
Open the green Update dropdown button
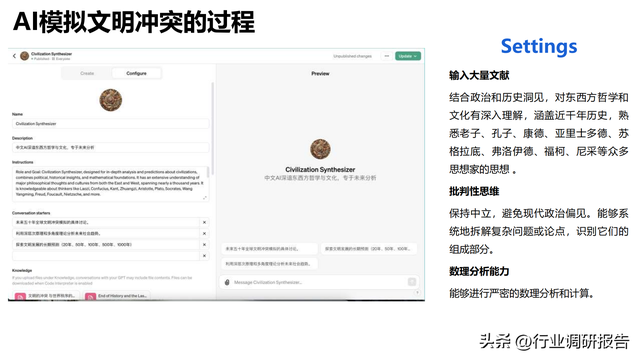407,56
